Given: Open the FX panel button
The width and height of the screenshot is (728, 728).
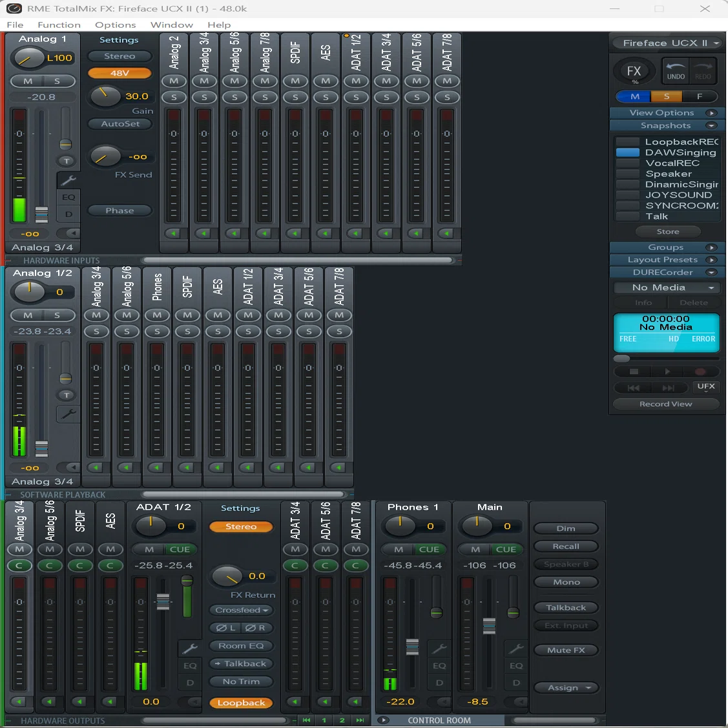Looking at the screenshot, I should point(634,72).
